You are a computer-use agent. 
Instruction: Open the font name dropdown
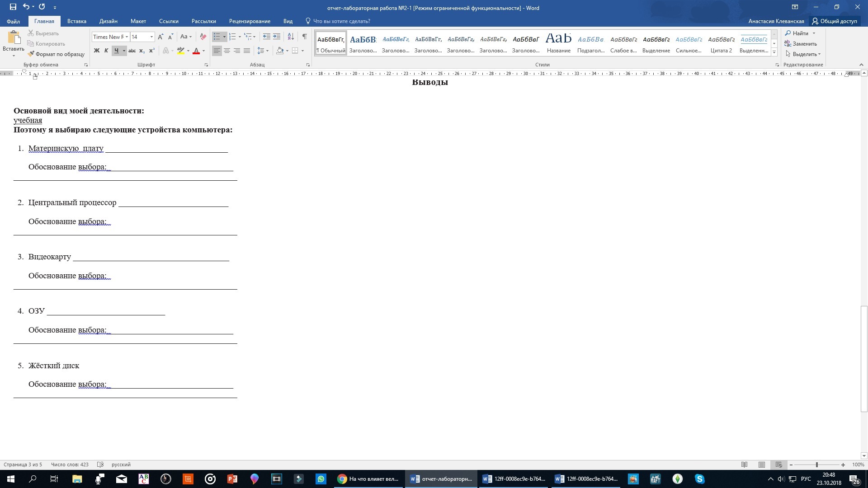point(127,37)
